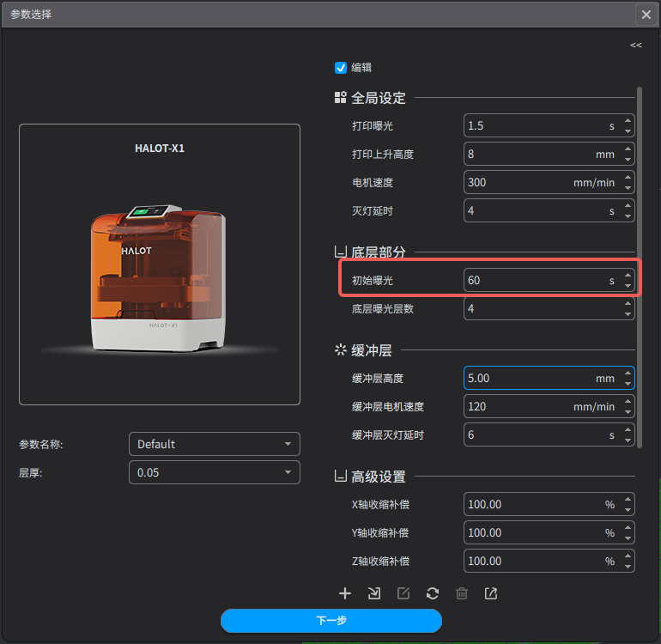Decrease 缓冲层电机速度 with down arrow
Image resolution: width=661 pixels, height=644 pixels.
pos(628,411)
